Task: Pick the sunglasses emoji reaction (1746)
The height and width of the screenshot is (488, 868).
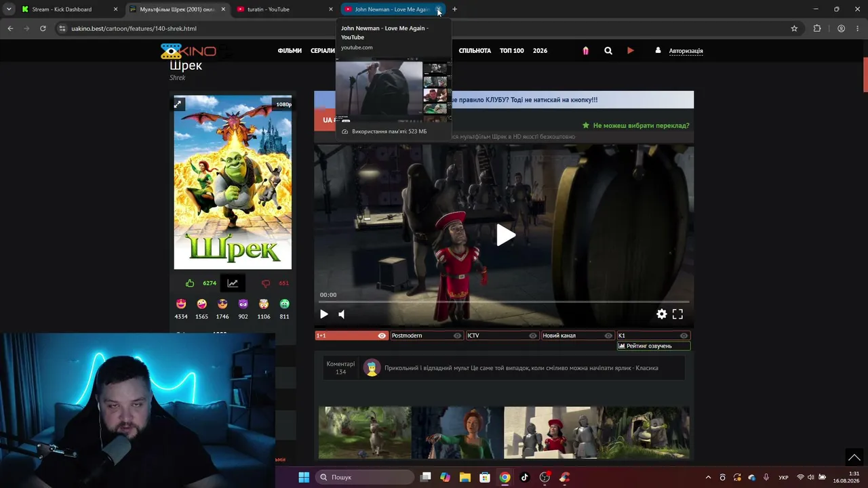Action: click(x=222, y=304)
